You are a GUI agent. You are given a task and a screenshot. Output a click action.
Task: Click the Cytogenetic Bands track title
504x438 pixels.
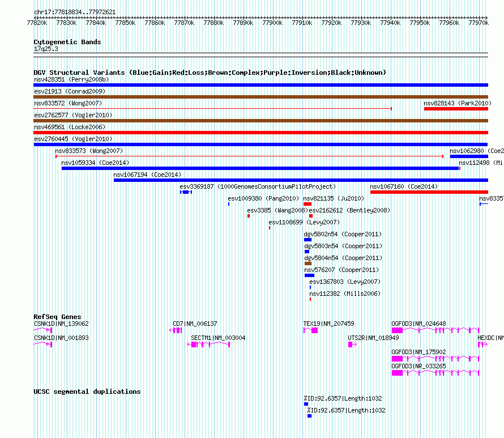click(x=67, y=42)
